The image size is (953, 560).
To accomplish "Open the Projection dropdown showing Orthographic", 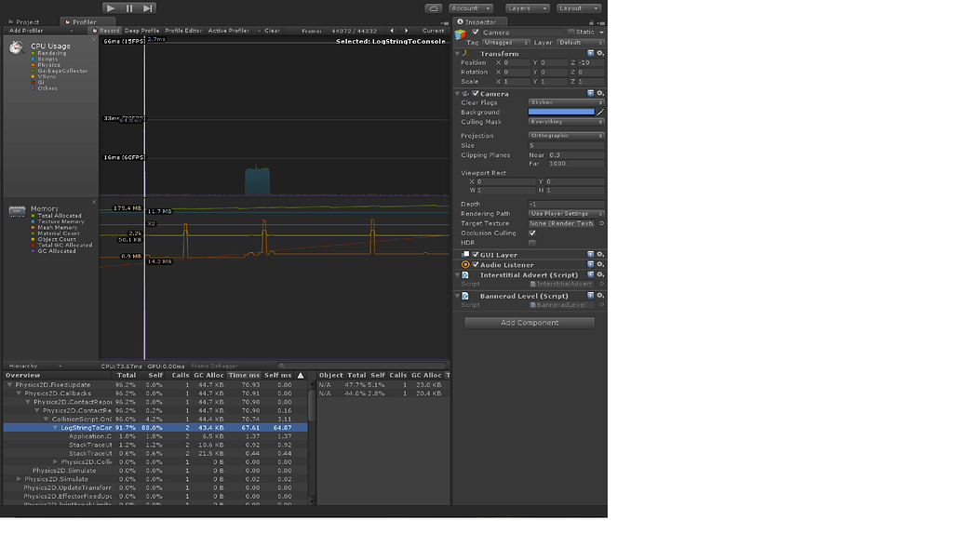I will pos(563,135).
